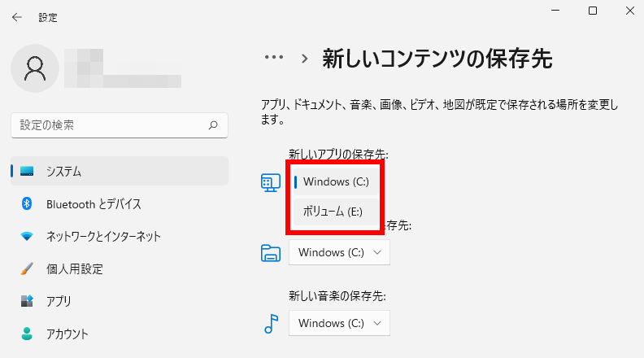Open the 新しい音楽の保存先 dropdown
Viewport: 644px width, 358px height.
coord(339,323)
